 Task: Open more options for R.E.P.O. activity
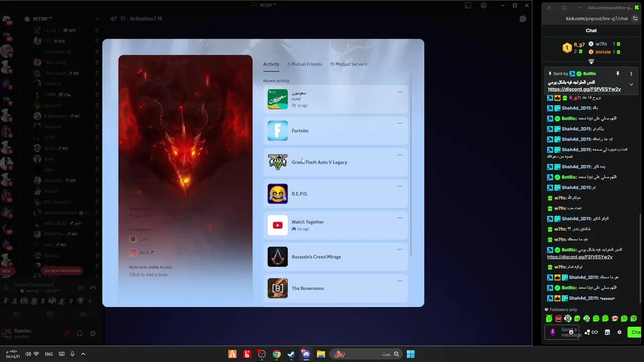pyautogui.click(x=399, y=187)
